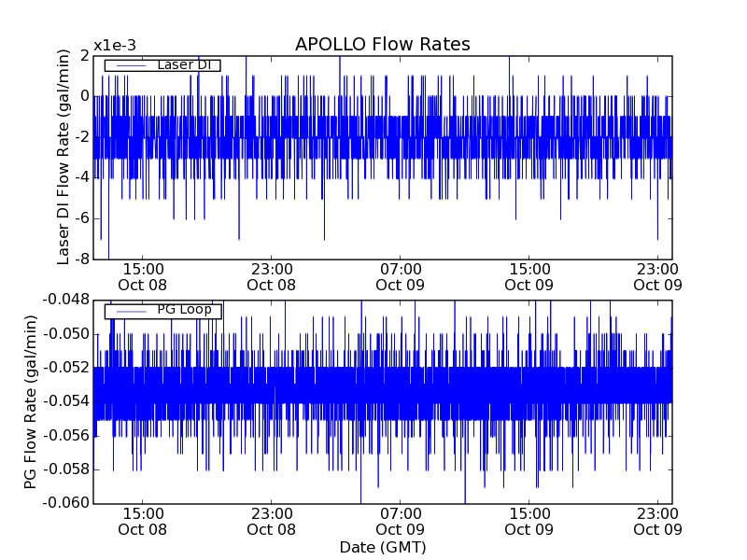747x560 pixels.
Task: Click top plot's 15:00 Oct 08 label
Action: click(x=143, y=277)
